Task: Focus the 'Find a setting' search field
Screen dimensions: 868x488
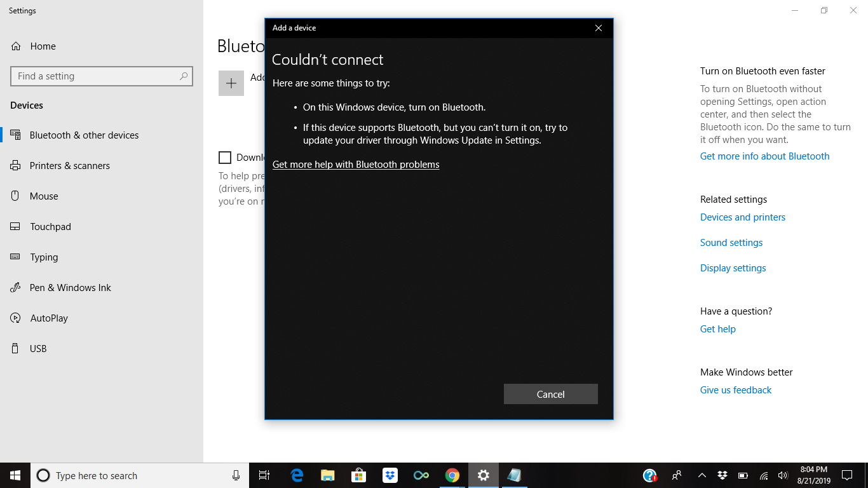Action: pyautogui.click(x=102, y=76)
